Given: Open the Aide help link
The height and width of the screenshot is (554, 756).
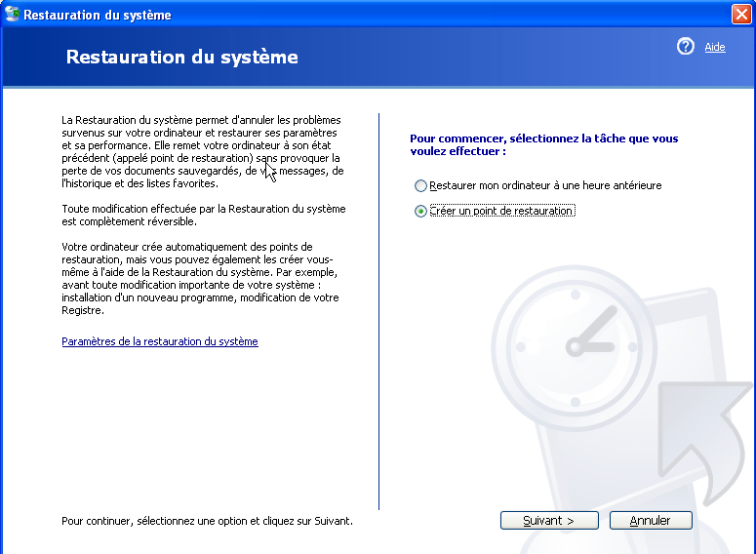Looking at the screenshot, I should [714, 47].
